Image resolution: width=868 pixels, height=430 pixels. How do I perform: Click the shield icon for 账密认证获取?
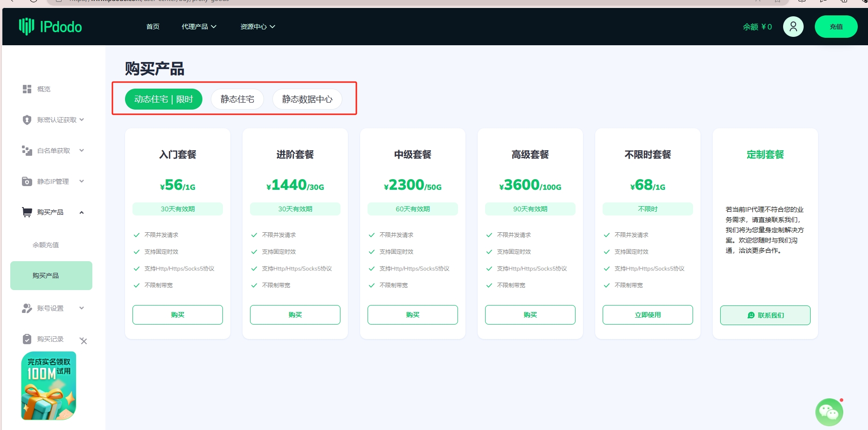click(27, 119)
